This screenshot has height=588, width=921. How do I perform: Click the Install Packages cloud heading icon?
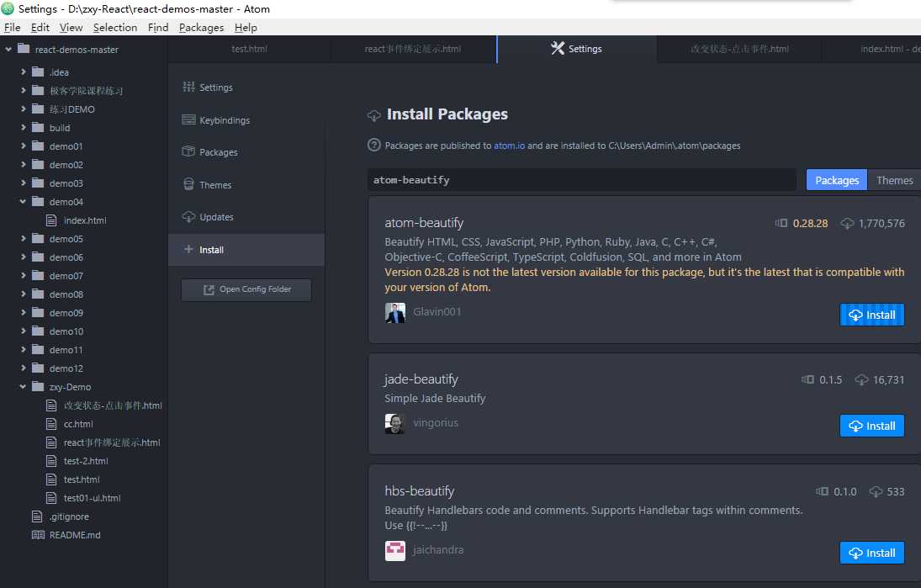point(373,115)
